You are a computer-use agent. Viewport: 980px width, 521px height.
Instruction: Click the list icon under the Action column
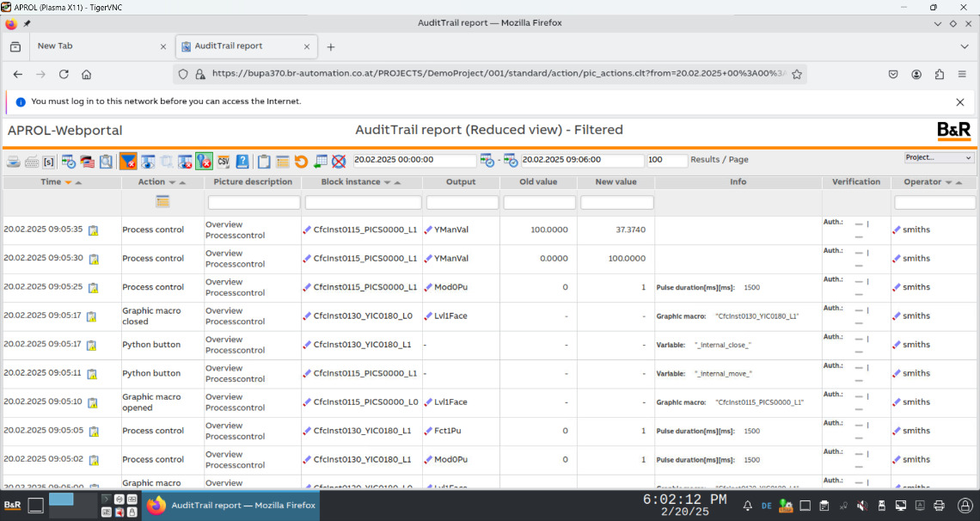click(x=162, y=202)
